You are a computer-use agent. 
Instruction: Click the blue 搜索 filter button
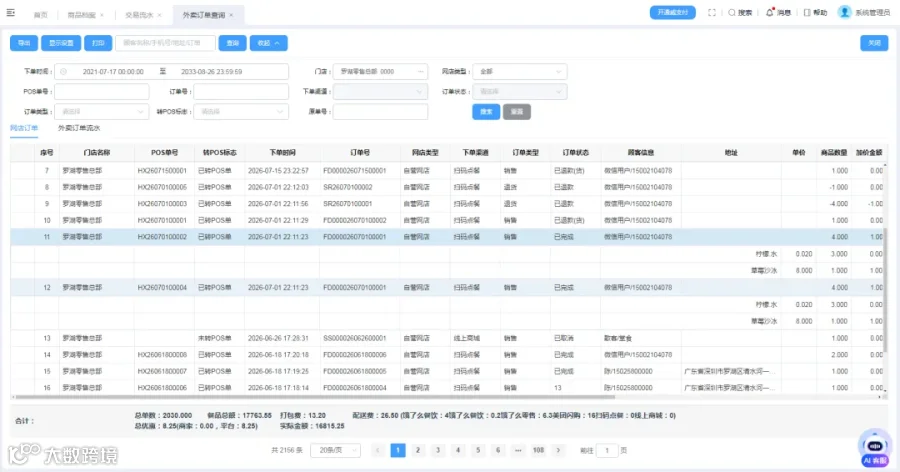tap(486, 111)
